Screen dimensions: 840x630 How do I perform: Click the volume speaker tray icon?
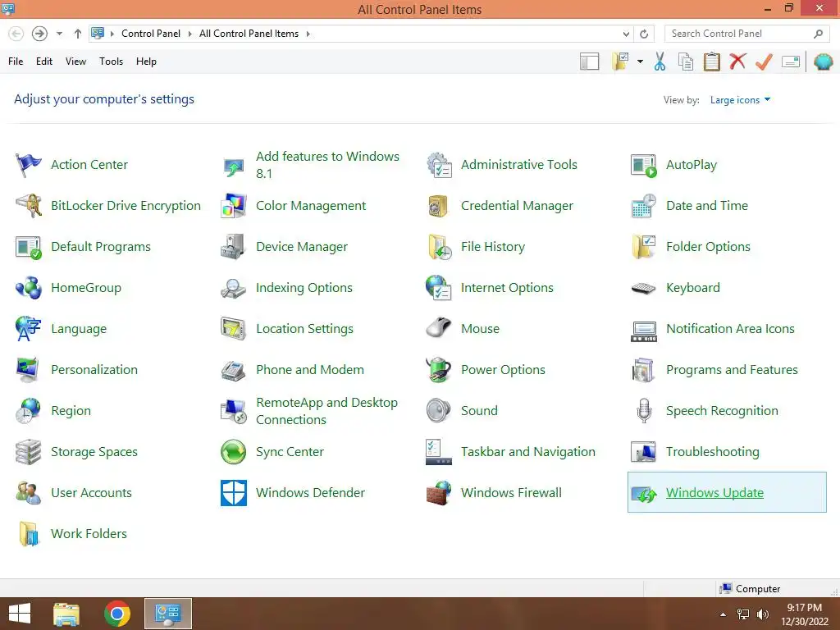763,614
